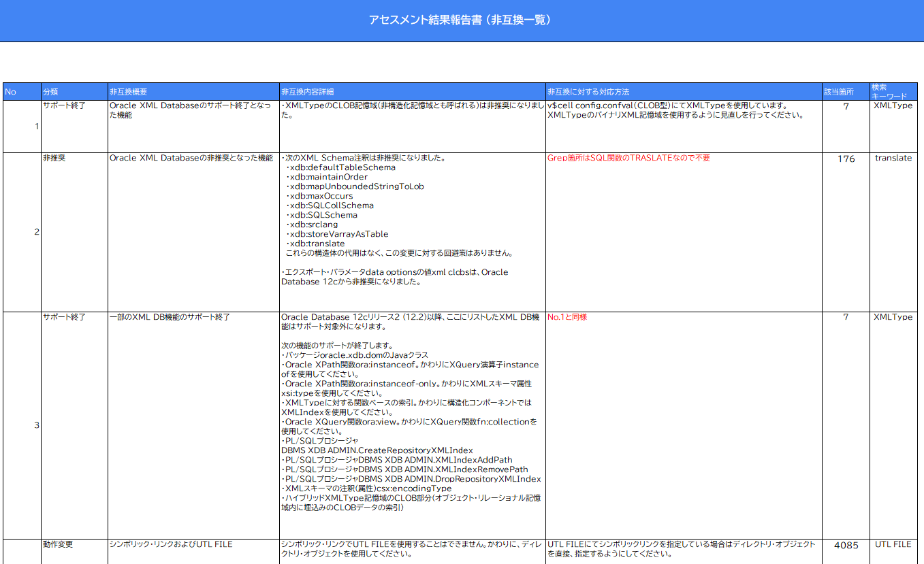
Task: Click the translate keyword cell
Action: 893,159
